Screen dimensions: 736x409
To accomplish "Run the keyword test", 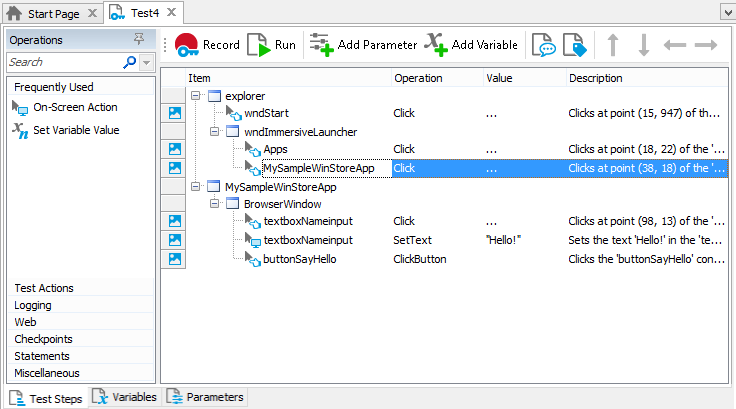I will [272, 45].
